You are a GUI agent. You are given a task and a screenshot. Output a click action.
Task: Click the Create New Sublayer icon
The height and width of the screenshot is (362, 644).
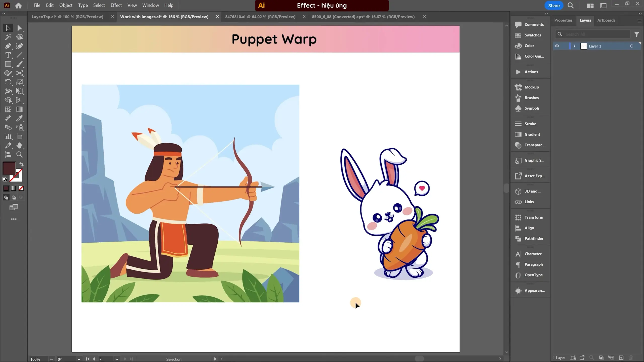point(611,358)
